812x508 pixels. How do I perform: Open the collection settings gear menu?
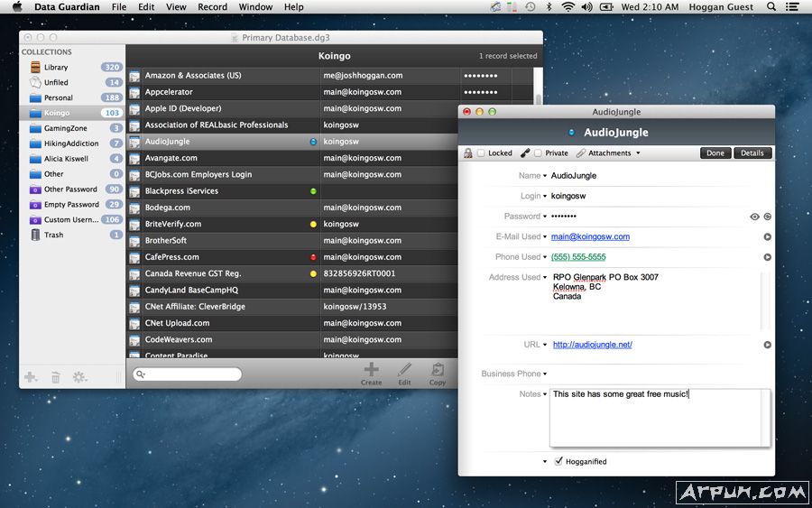point(80,377)
